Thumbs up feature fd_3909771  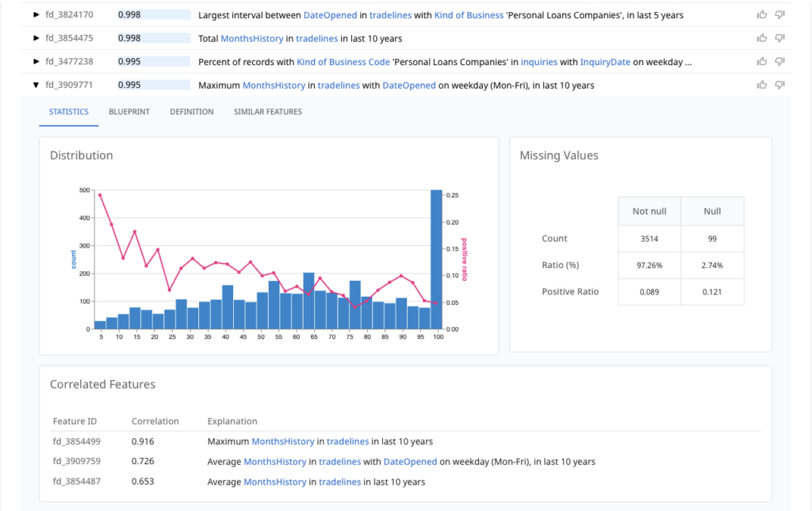[762, 84]
